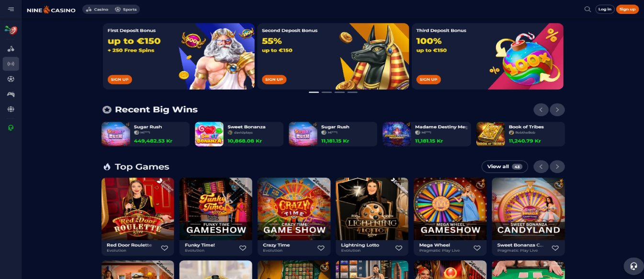Advance Top Games with right chevron
Screen dimensions: 644x279
[x=557, y=167]
